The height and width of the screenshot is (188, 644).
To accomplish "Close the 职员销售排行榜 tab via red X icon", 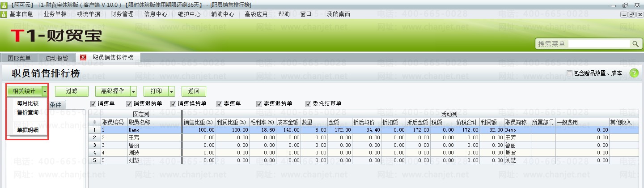I will click(83, 58).
